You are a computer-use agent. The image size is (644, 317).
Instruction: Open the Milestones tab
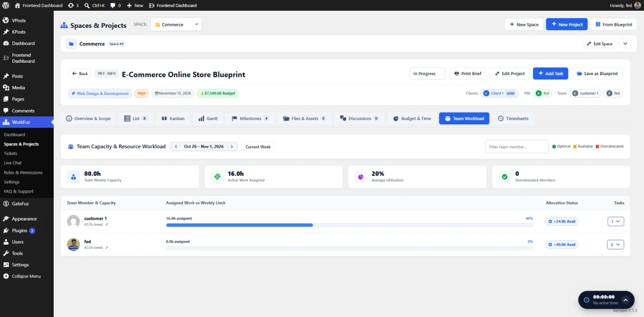point(250,119)
